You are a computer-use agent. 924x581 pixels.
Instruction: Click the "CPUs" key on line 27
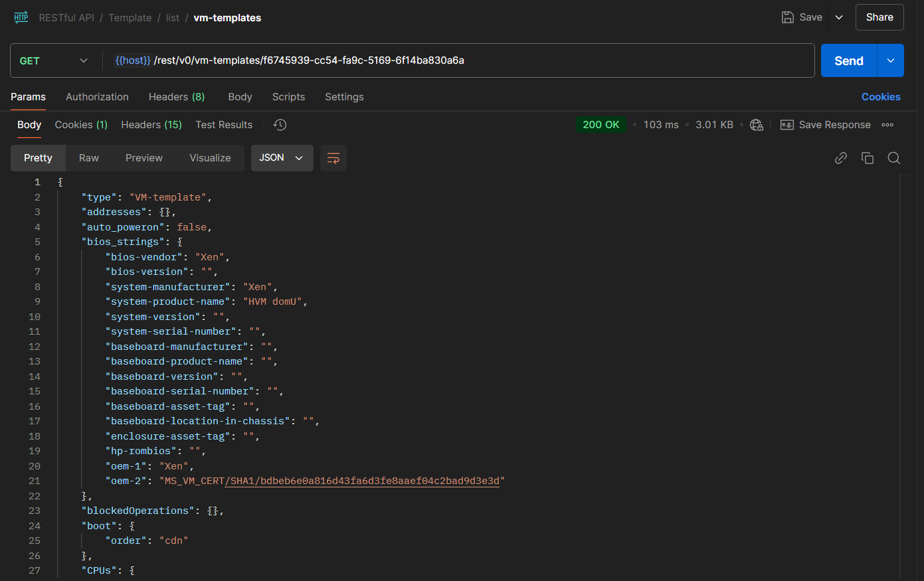click(99, 570)
